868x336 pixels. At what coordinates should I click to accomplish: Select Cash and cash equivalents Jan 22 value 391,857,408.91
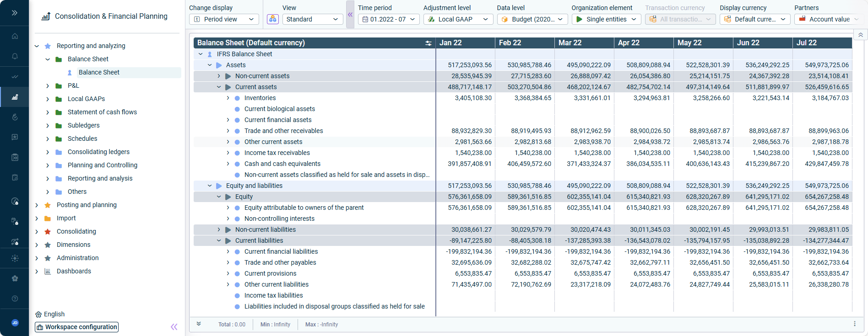coord(470,164)
